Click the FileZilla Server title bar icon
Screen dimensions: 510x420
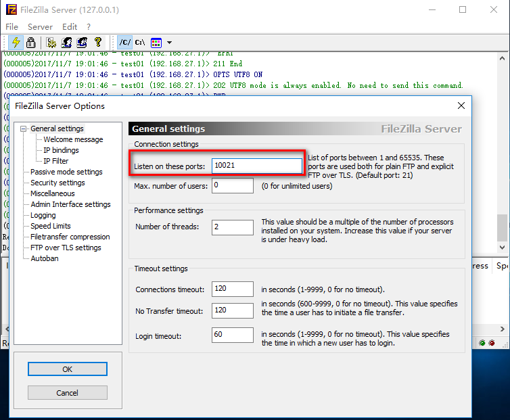tap(11, 9)
